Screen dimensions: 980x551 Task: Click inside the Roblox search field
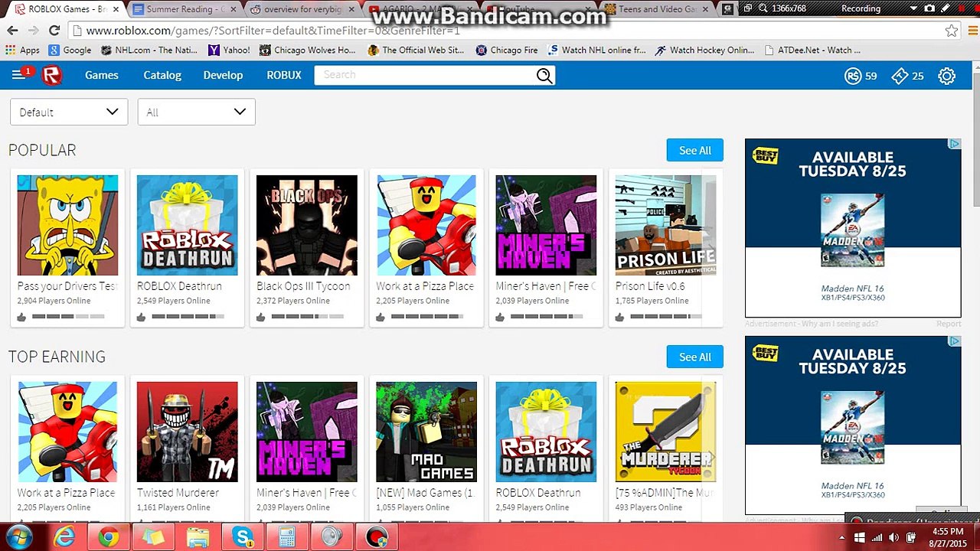point(425,75)
